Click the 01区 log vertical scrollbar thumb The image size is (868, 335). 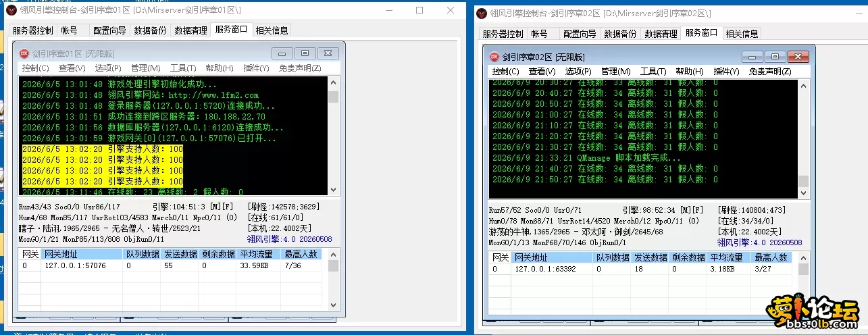333,97
